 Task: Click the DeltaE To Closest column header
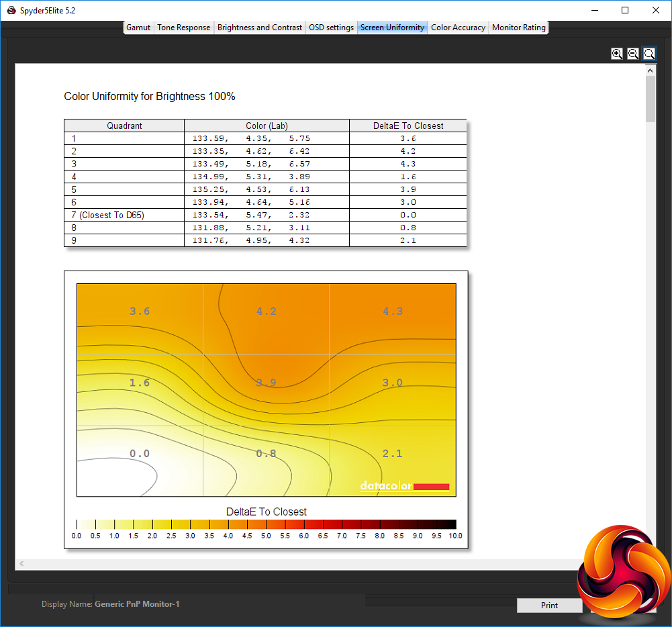[x=408, y=126]
